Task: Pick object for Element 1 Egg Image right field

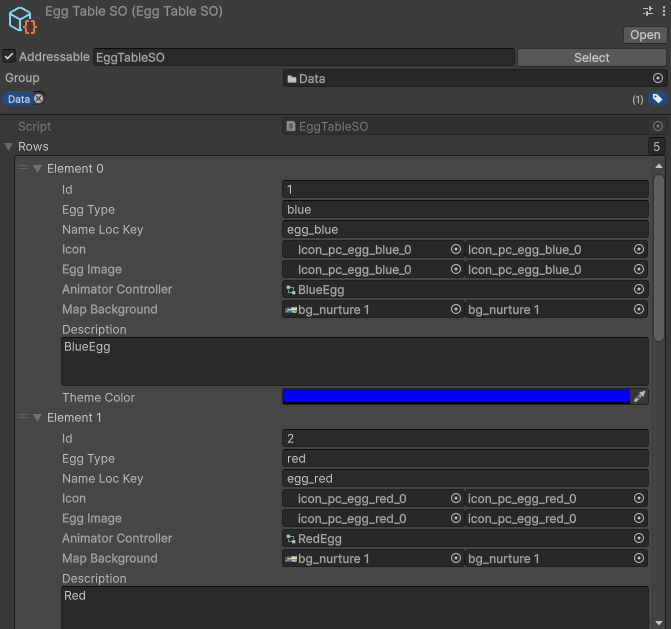Action: point(639,518)
